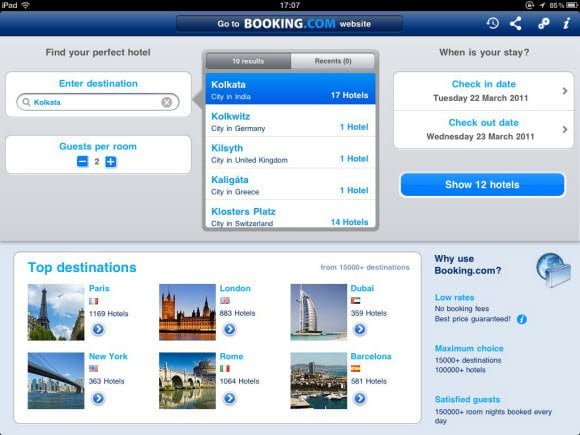Viewport: 580px width, 435px height.
Task: Click the Rome arrow button
Action: (229, 398)
